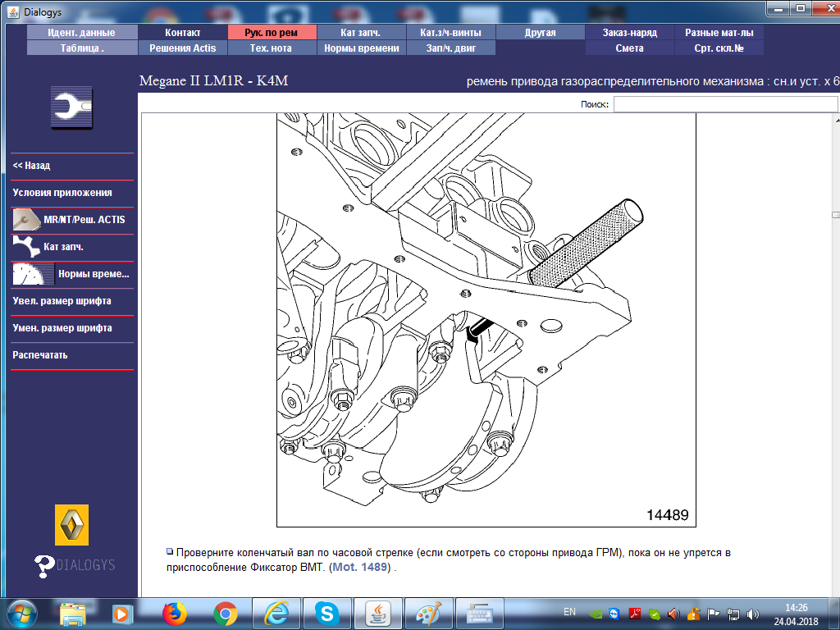Screen dimensions: 840x630
Task: Click the network tray icon
Action: (733, 614)
